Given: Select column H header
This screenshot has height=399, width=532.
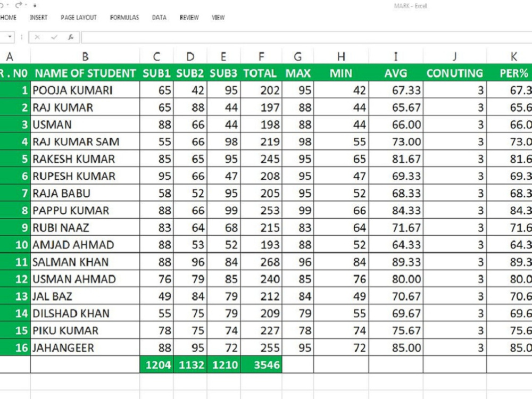Looking at the screenshot, I should (341, 56).
